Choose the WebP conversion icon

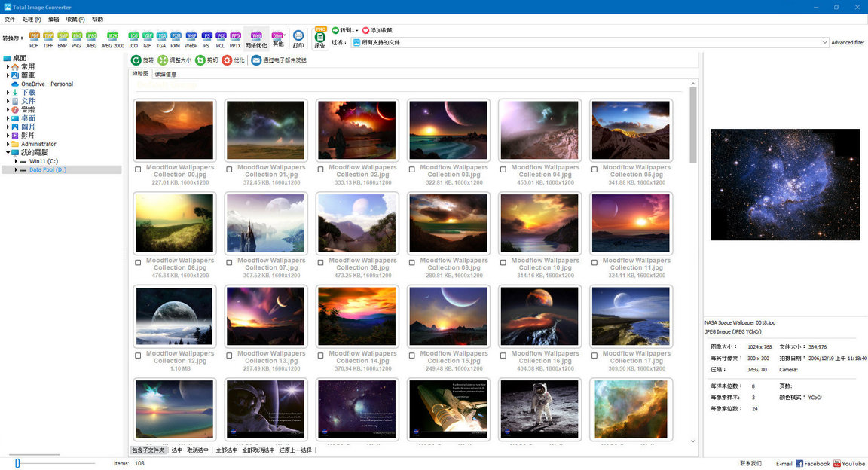click(x=191, y=35)
